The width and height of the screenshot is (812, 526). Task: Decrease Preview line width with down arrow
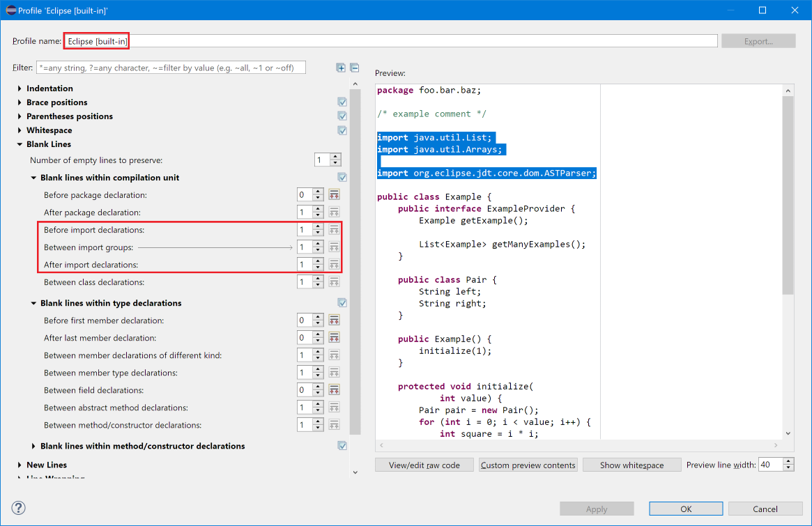pyautogui.click(x=788, y=468)
